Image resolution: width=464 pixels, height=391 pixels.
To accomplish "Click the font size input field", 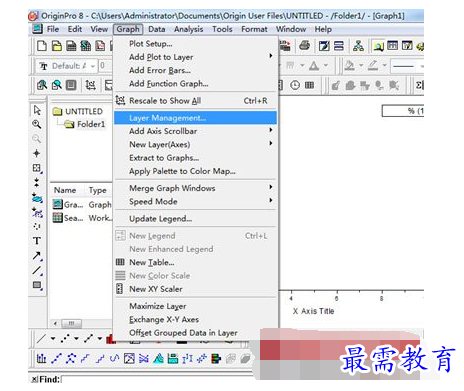I will click(105, 66).
